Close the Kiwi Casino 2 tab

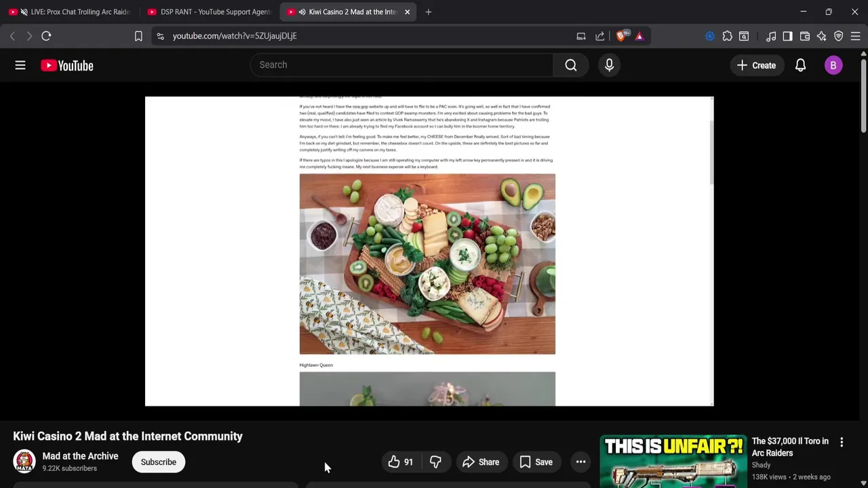tap(407, 12)
